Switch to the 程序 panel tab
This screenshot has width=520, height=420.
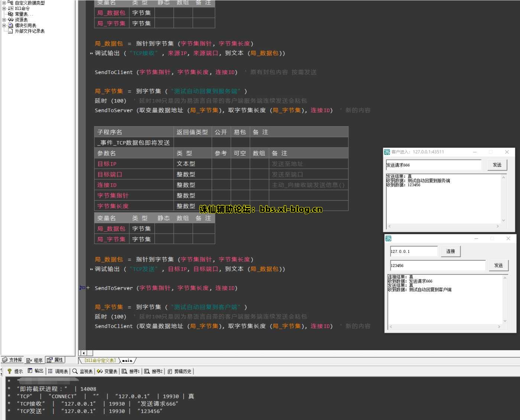(x=35, y=360)
